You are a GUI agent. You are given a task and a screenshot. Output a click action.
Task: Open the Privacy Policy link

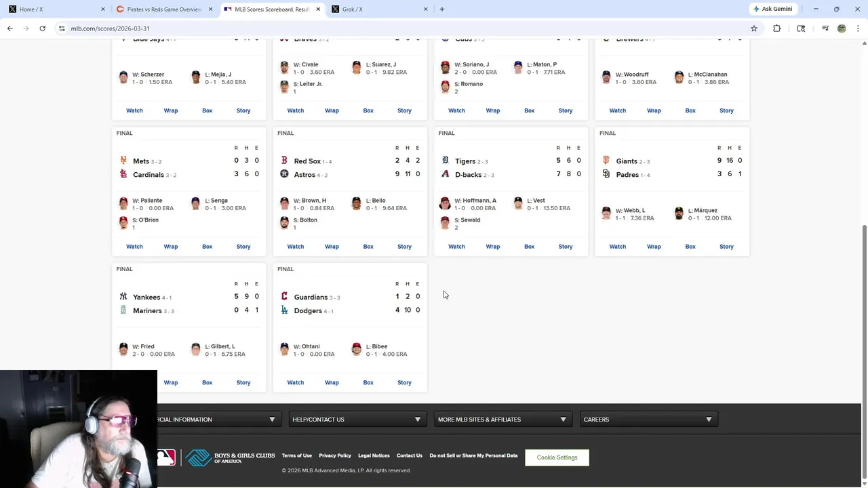click(335, 455)
